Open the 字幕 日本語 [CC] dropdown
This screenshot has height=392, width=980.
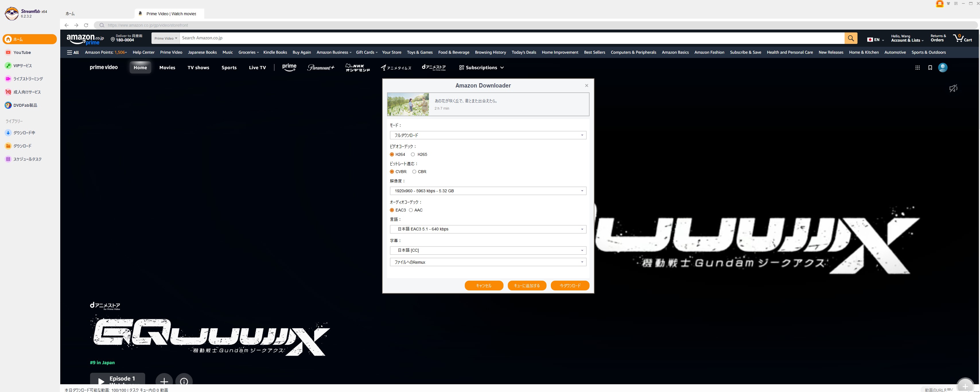(x=488, y=251)
